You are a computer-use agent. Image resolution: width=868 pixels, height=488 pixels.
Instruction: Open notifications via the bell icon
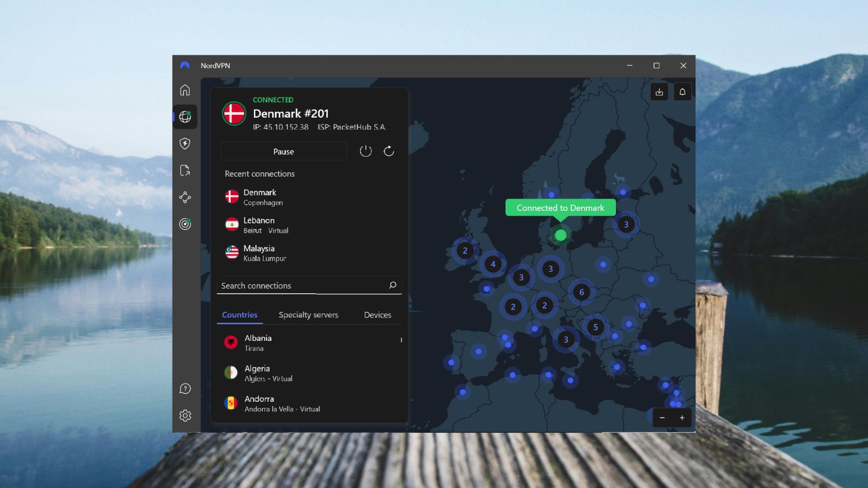[x=682, y=92]
